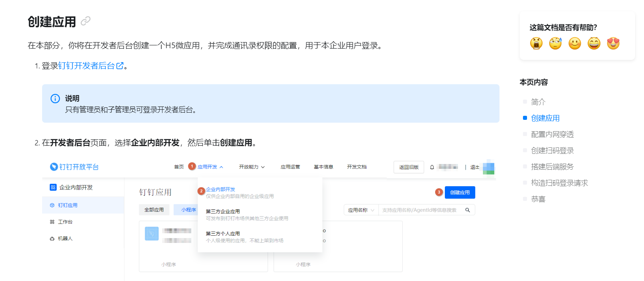Click the 返回旧版 button
The image size is (644, 281).
[x=409, y=167]
